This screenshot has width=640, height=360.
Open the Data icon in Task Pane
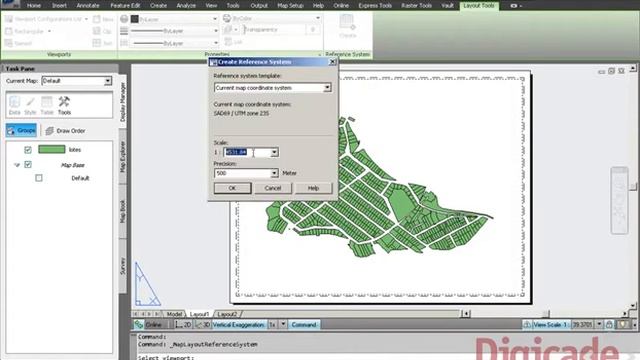(14, 105)
